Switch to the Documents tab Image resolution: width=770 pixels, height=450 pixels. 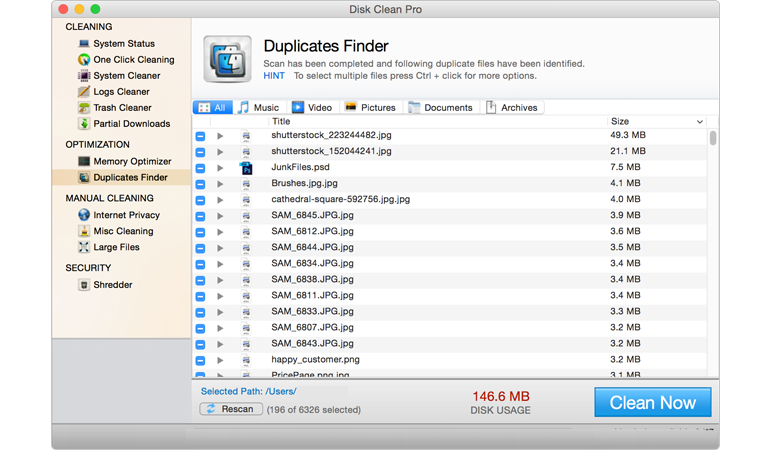click(x=440, y=107)
